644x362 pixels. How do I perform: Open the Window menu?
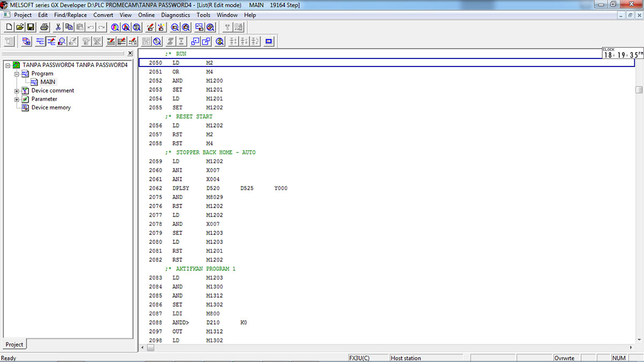point(228,15)
